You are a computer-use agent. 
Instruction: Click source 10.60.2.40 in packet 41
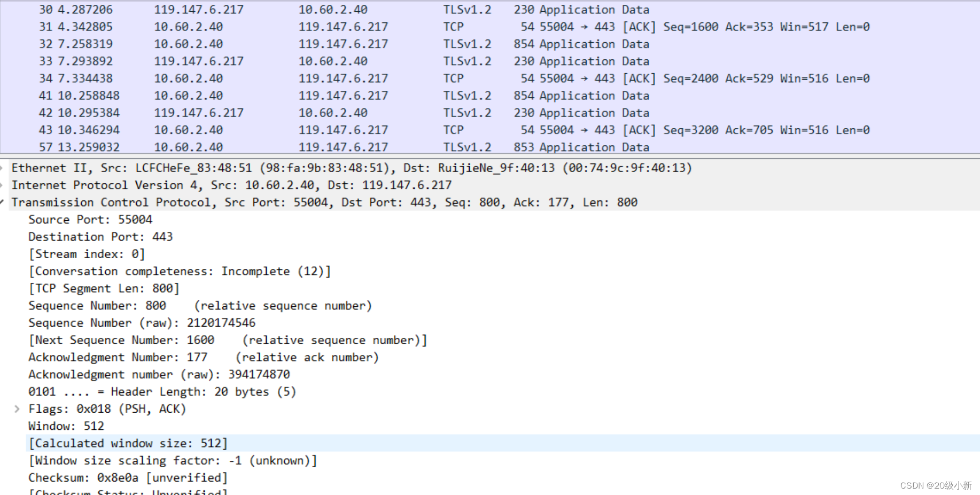tap(189, 96)
